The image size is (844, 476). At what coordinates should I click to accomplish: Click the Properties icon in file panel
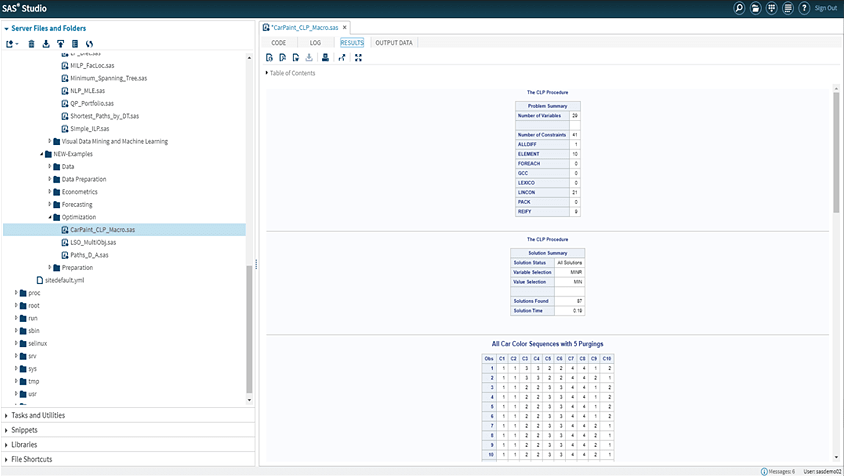pyautogui.click(x=75, y=44)
